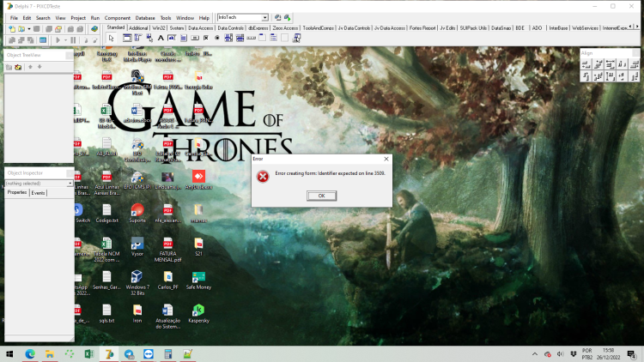Click the Save current desktop icon

tap(277, 18)
